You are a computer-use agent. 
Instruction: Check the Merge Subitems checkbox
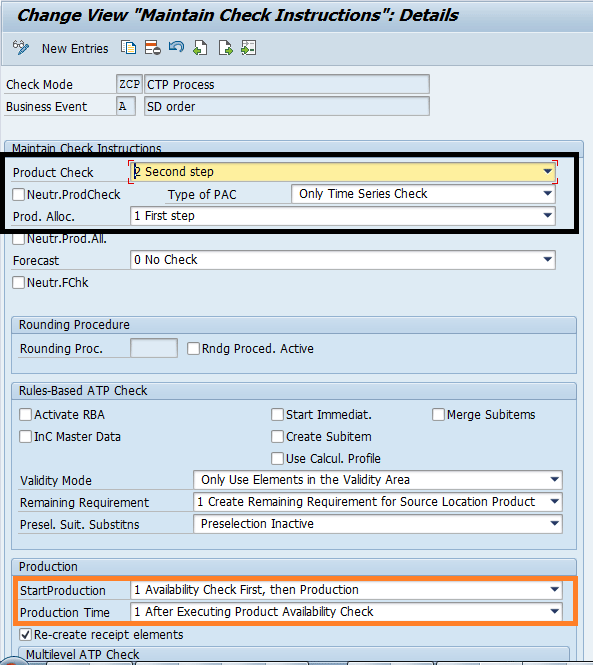pyautogui.click(x=438, y=414)
